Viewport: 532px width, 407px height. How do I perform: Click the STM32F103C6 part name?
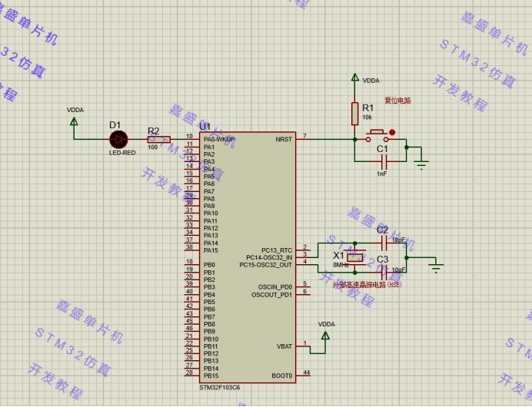[x=220, y=387]
